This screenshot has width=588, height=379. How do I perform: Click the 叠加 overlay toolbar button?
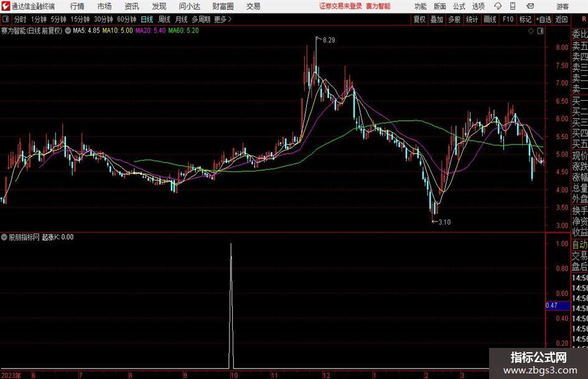(x=437, y=19)
